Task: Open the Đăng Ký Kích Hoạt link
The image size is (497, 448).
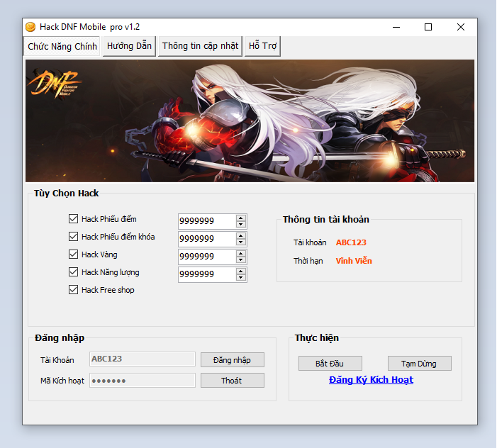Action: (x=371, y=380)
